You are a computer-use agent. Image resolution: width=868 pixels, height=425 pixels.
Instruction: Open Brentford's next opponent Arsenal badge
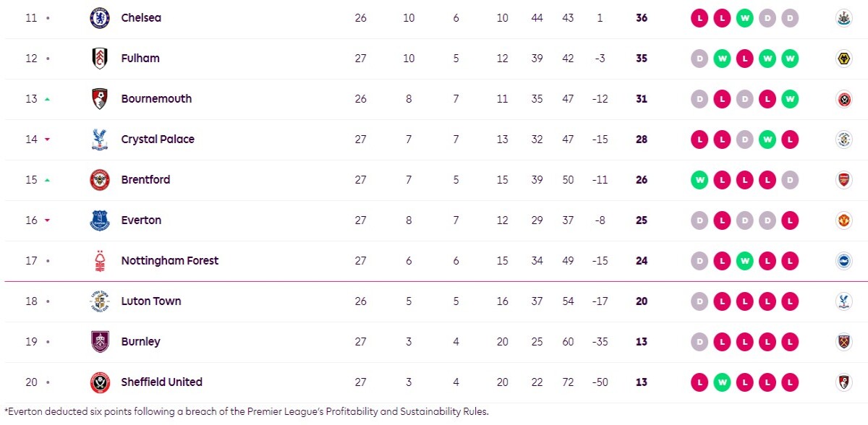[x=843, y=180]
